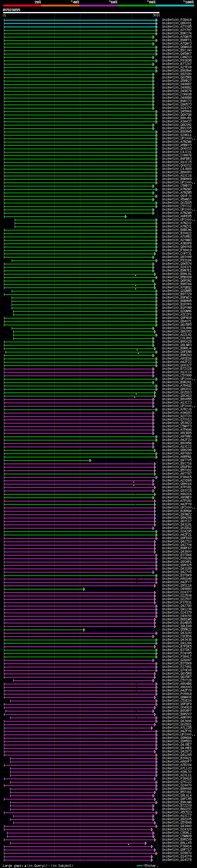Select the label UniRef100_P09918
Image resolution: width=197 pixels, height=868 pixels.
click(x=177, y=694)
